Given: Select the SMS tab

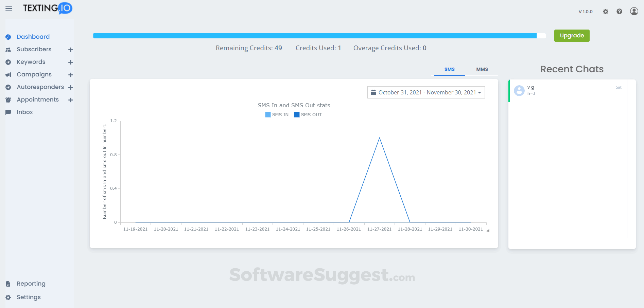Looking at the screenshot, I should (x=449, y=69).
